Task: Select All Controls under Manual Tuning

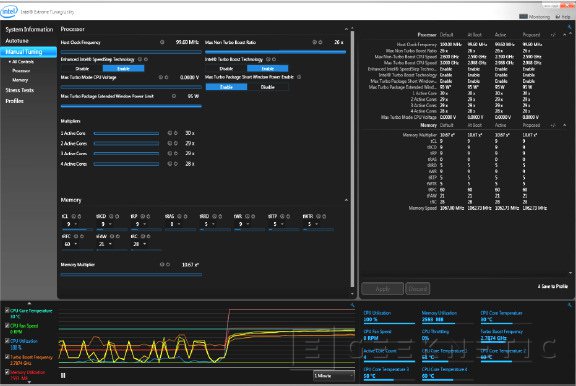Action: coord(23,62)
